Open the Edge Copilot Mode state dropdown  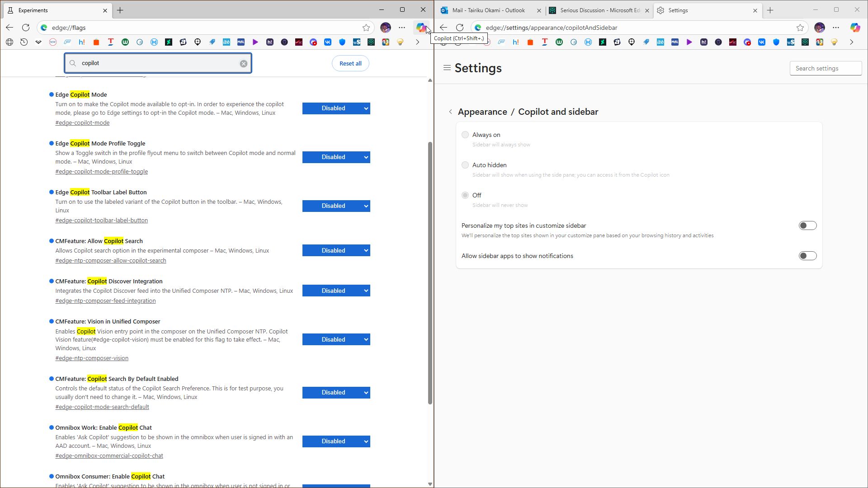click(x=336, y=108)
